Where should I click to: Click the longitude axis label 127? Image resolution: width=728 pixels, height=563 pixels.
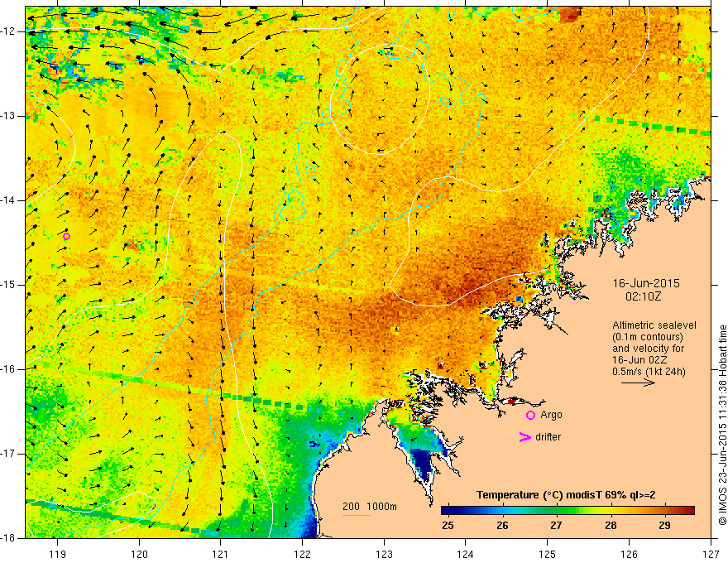pos(711,554)
